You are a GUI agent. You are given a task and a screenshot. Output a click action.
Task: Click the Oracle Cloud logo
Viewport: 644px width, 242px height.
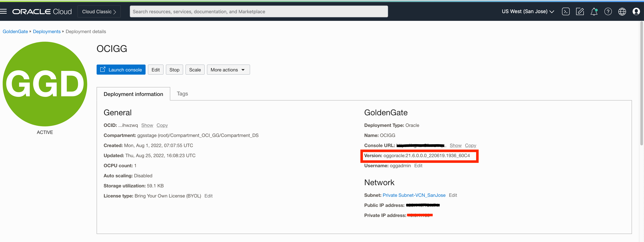42,11
